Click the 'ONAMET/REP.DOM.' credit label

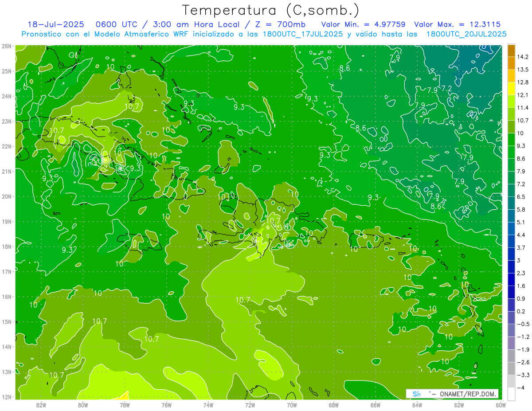coord(469,394)
